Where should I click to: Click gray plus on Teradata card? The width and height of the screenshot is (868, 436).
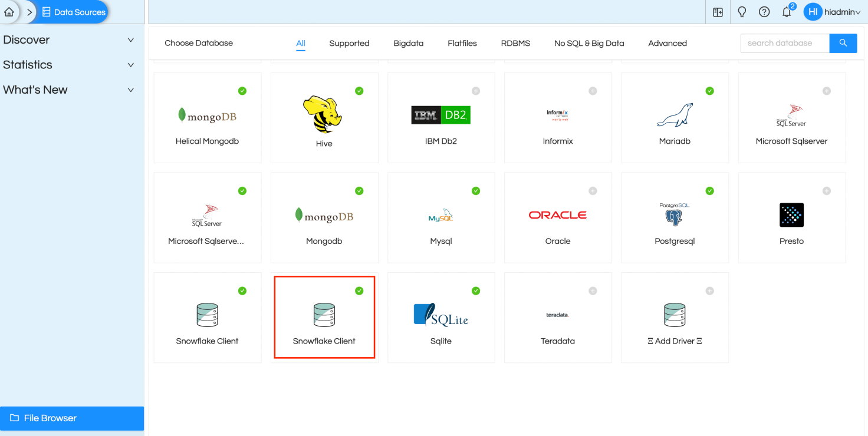593,291
